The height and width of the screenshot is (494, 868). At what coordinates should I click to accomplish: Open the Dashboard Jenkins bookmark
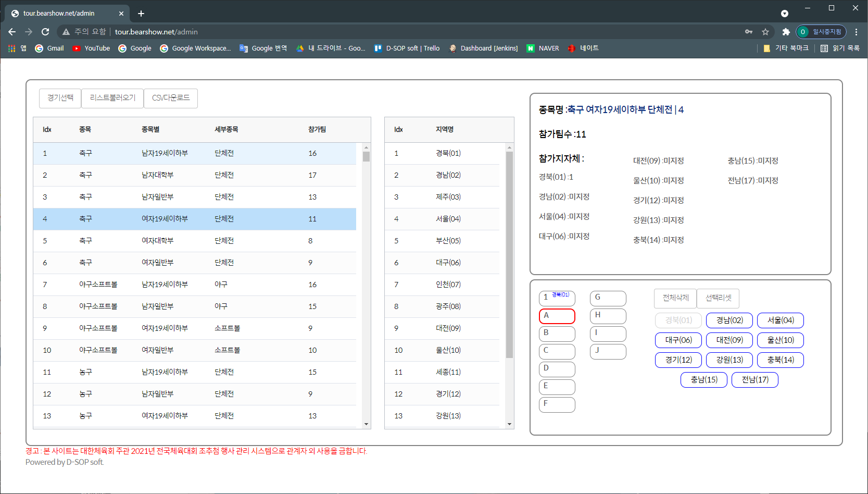[x=483, y=48]
